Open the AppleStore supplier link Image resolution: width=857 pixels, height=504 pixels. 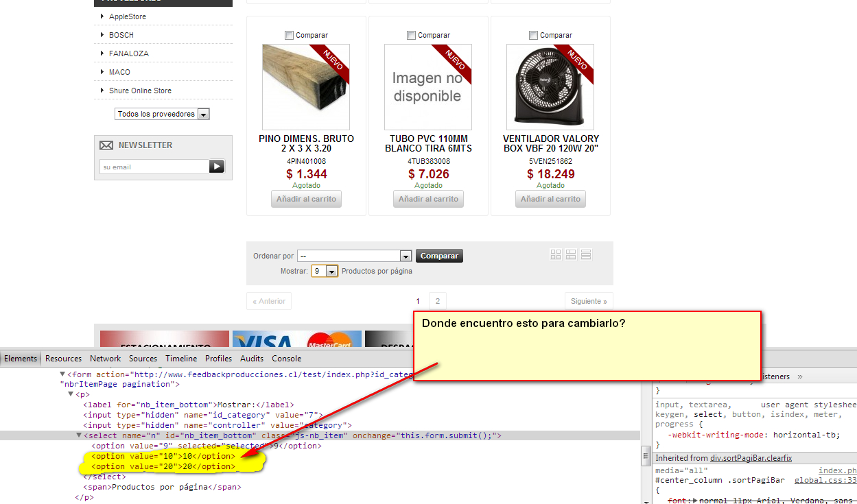[128, 16]
